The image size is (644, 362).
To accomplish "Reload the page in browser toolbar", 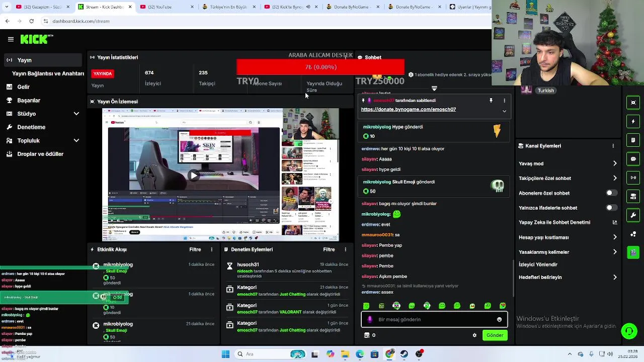I will point(31,21).
